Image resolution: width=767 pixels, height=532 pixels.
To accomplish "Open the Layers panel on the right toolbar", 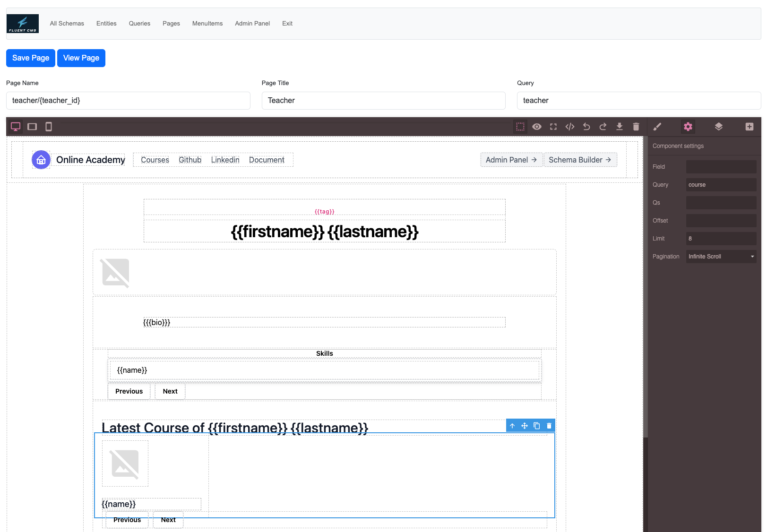I will (719, 127).
